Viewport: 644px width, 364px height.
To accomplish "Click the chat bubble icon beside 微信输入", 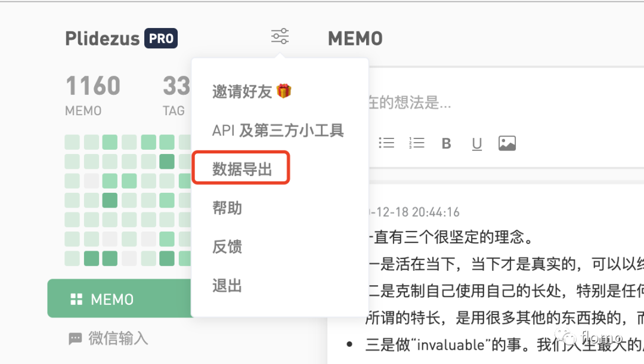I will [x=75, y=340].
